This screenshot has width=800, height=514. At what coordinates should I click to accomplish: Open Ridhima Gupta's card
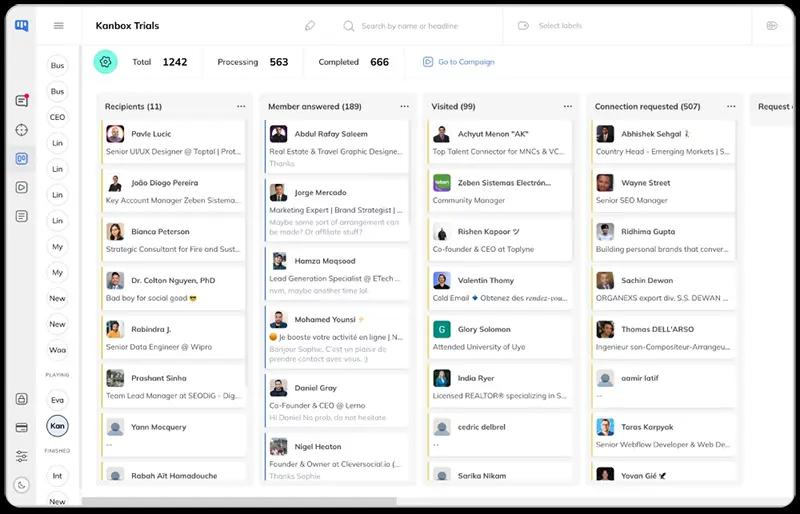[x=663, y=240]
